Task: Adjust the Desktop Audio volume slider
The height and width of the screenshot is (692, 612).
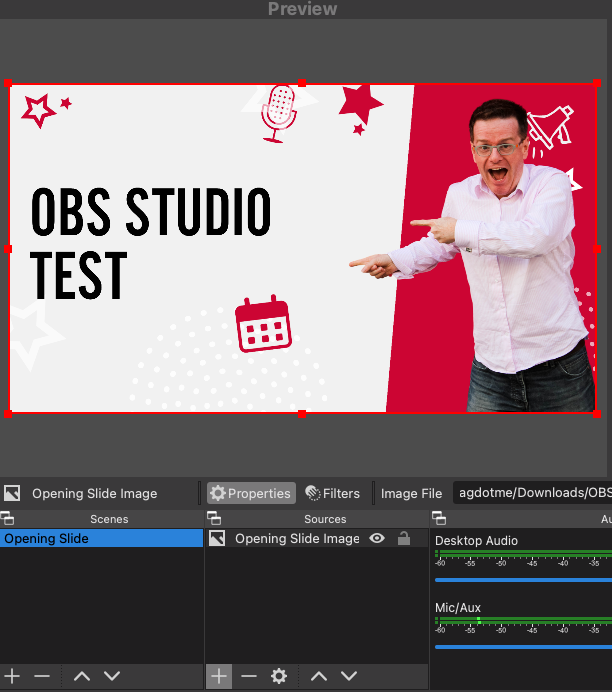Action: (523, 580)
